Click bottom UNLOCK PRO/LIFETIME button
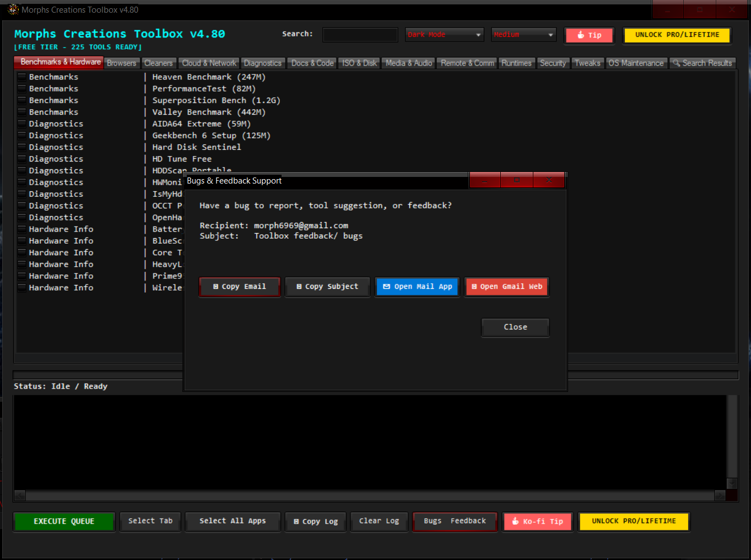Image resolution: width=751 pixels, height=560 pixels. coord(634,521)
